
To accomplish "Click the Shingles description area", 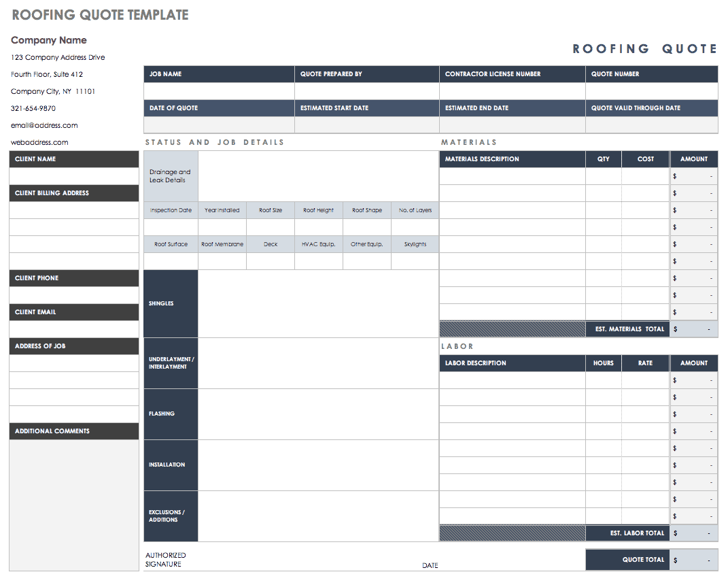I will click(x=318, y=303).
